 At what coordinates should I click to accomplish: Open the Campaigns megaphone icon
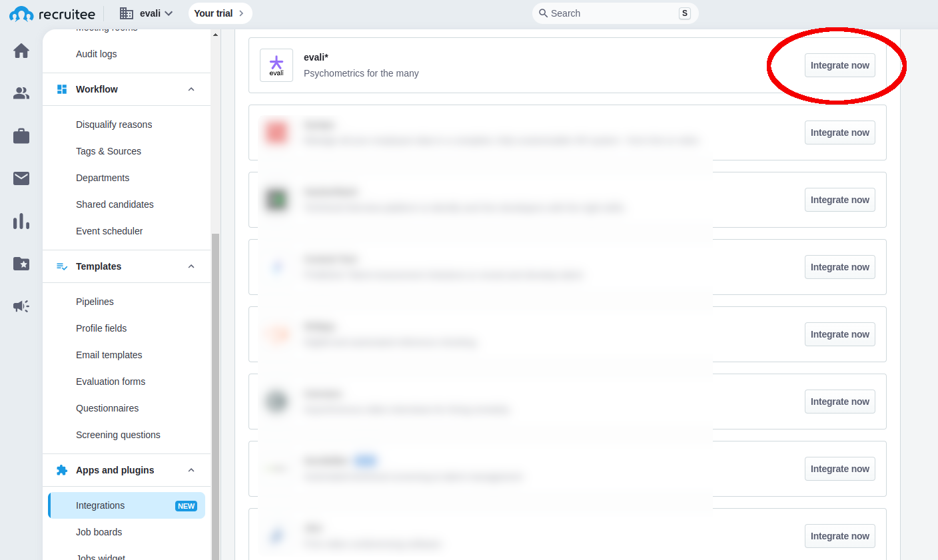pos(21,306)
